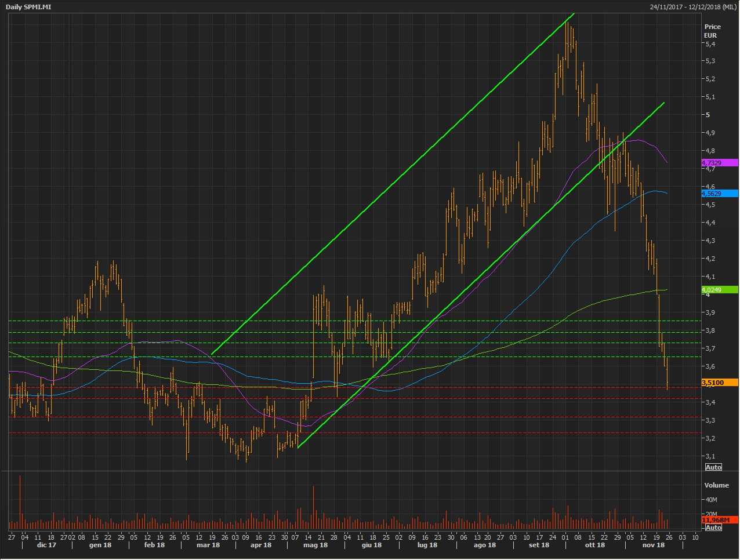Click the Auto button in Volume pane
The width and height of the screenshot is (740, 560).
713,528
